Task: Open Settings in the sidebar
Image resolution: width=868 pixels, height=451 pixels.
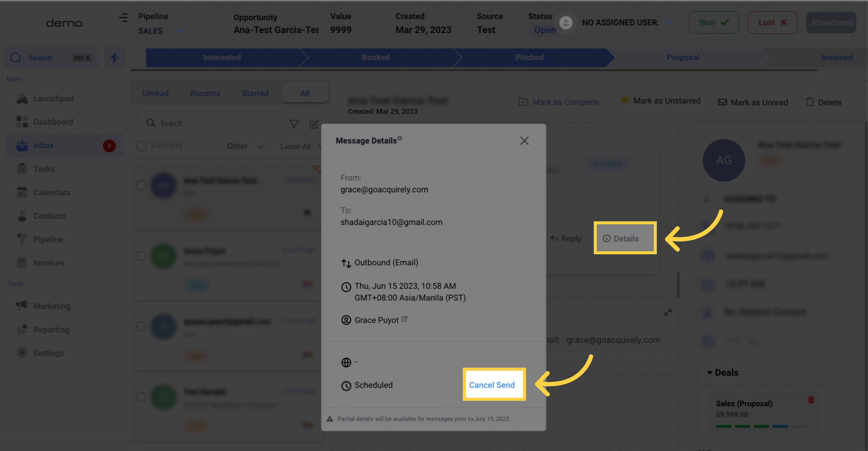Action: tap(40, 353)
